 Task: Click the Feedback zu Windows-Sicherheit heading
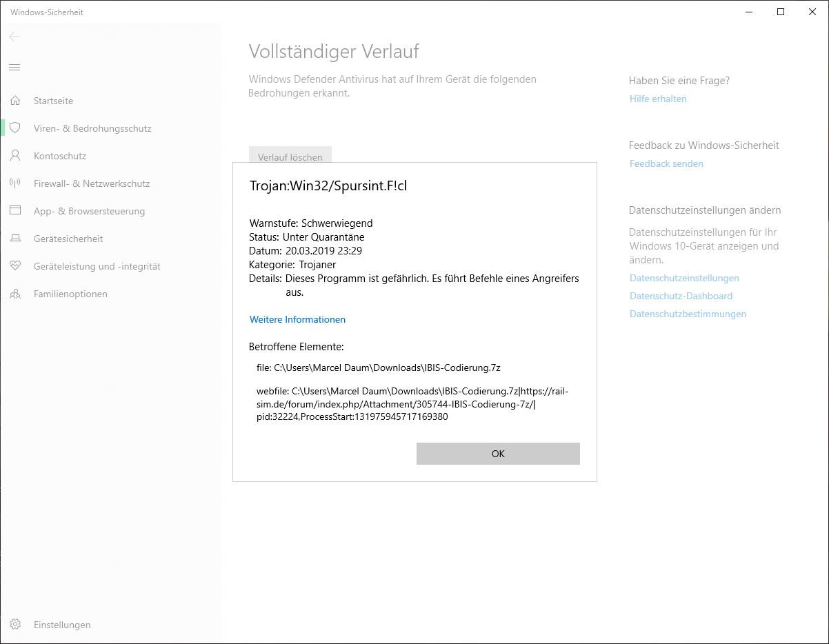click(704, 145)
